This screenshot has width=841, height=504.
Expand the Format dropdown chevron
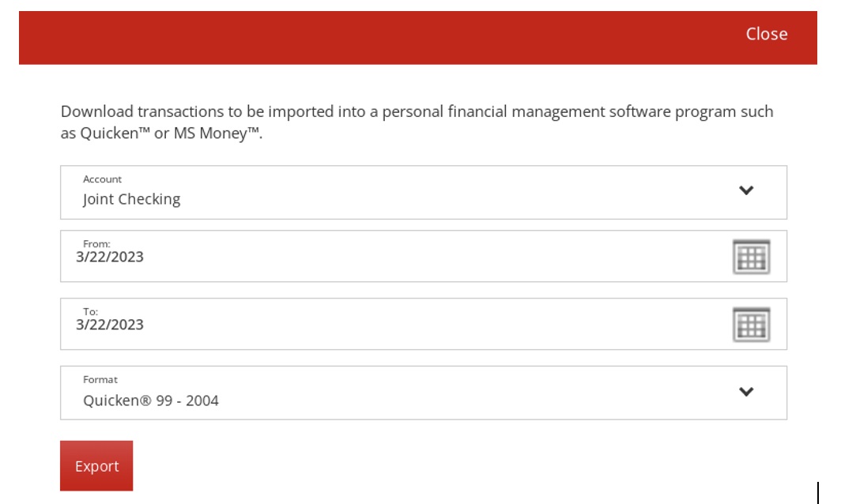click(x=746, y=392)
